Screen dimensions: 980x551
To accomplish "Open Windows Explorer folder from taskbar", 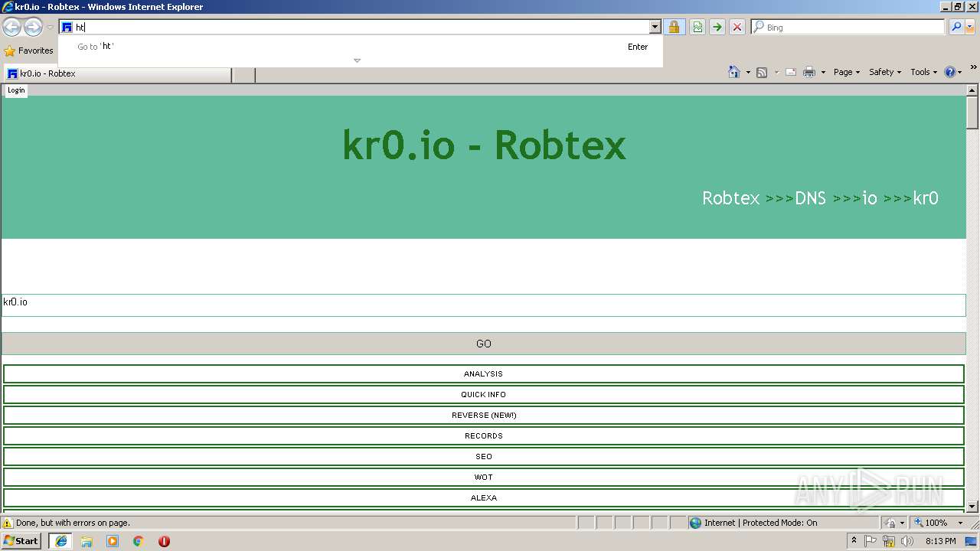I will (87, 541).
